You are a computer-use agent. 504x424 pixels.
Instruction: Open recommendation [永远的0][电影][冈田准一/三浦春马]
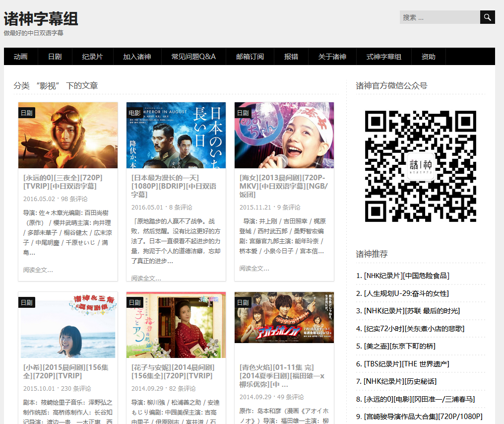(x=419, y=399)
